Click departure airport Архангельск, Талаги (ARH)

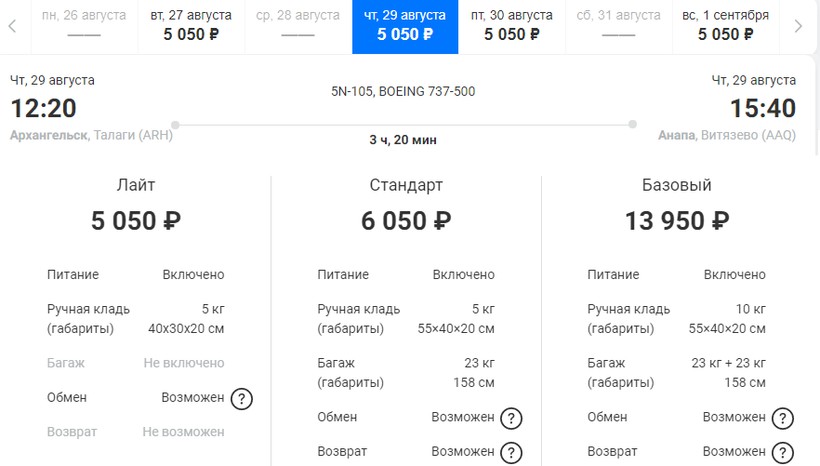pos(91,136)
